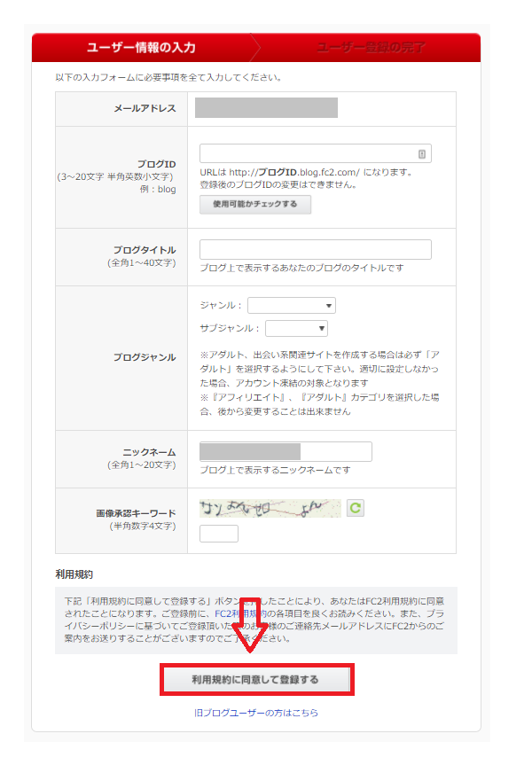The image size is (532, 765).
Task: Click the ブログID input field
Action: point(316,153)
